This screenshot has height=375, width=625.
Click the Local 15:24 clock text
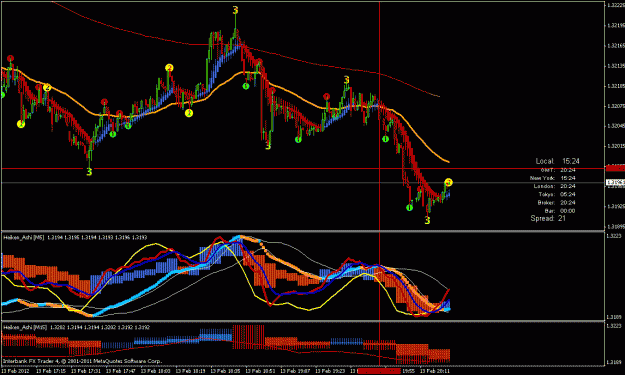557,161
